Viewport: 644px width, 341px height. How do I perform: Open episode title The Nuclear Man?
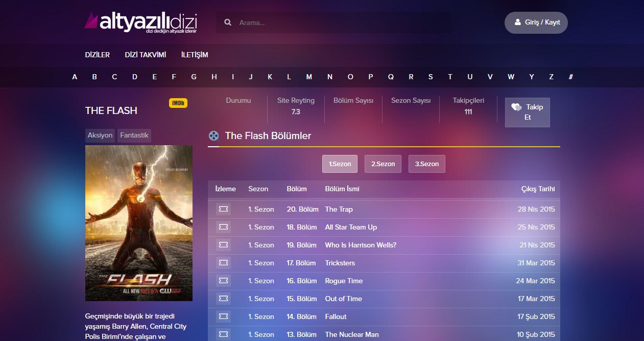pyautogui.click(x=352, y=334)
